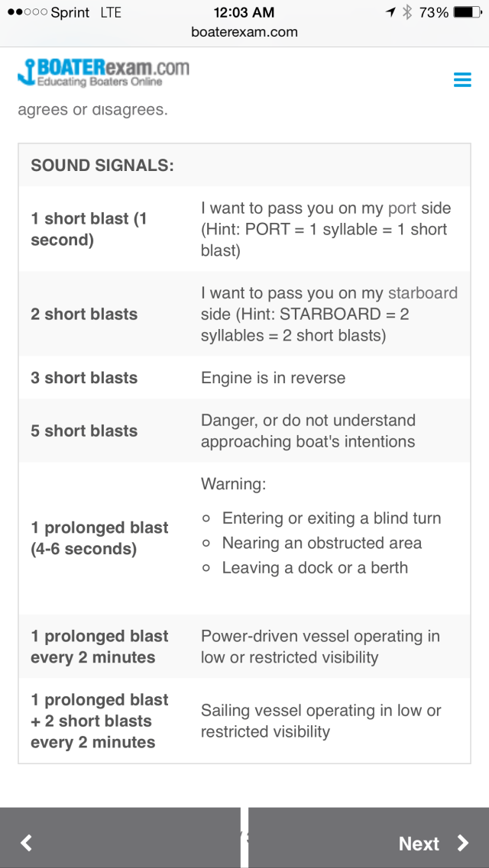Image resolution: width=489 pixels, height=868 pixels.
Task: Tap the boaterexam.com address bar
Action: [x=244, y=32]
